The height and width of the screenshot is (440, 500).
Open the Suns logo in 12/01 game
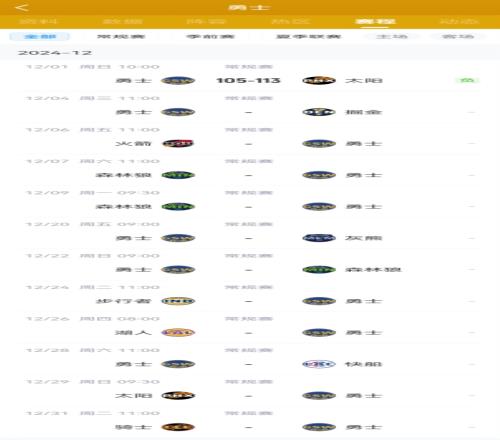click(x=319, y=80)
